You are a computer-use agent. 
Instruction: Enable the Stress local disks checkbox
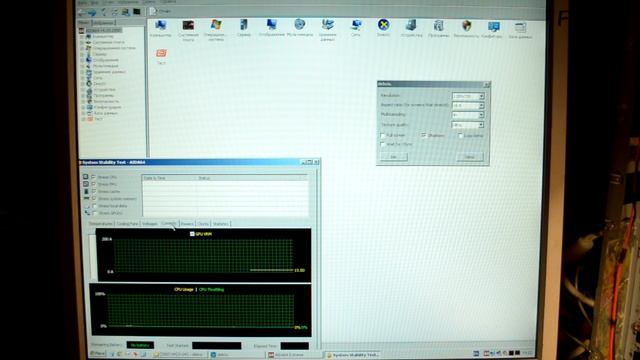95,206
